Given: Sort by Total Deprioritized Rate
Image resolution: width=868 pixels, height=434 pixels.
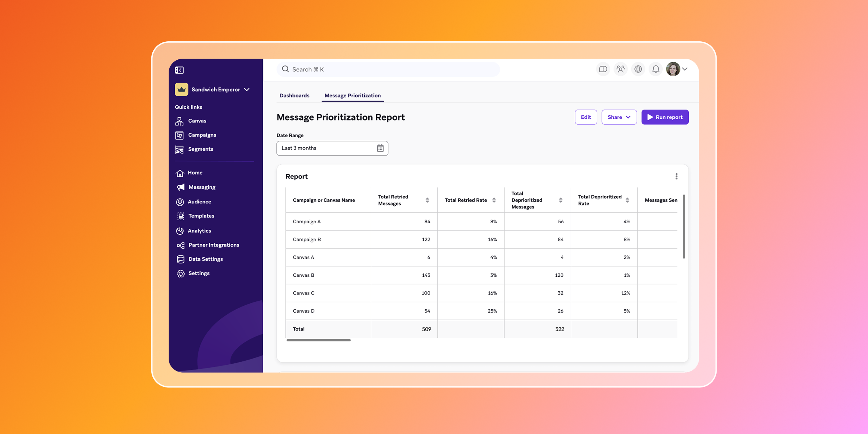Looking at the screenshot, I should coord(627,200).
